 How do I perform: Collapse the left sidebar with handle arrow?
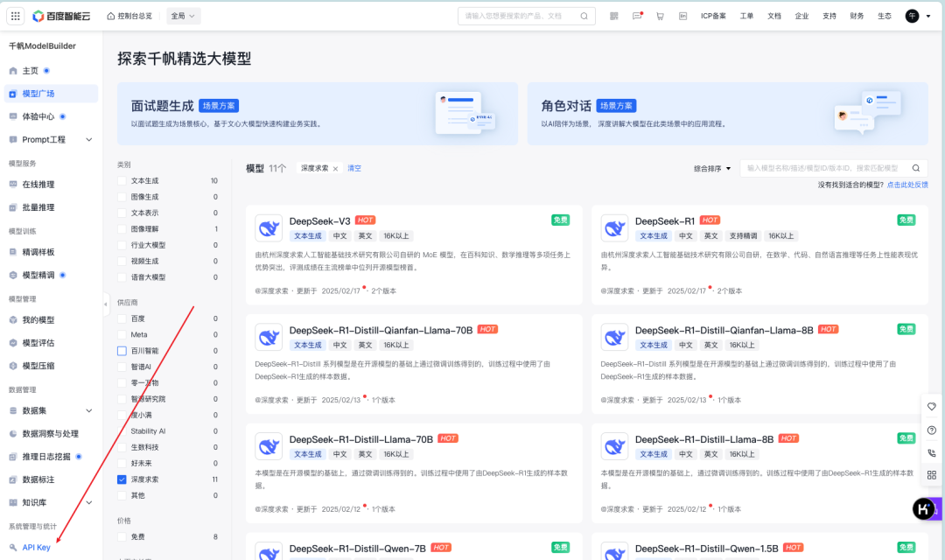(106, 304)
